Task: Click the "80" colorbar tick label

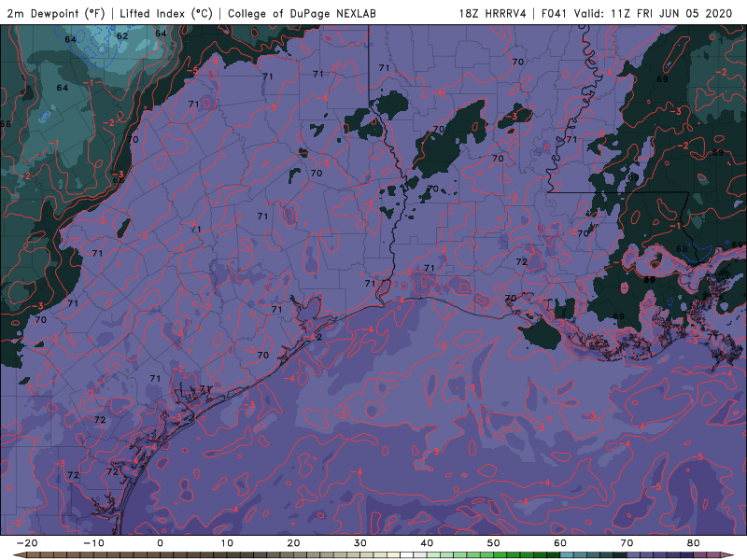Action: point(694,543)
